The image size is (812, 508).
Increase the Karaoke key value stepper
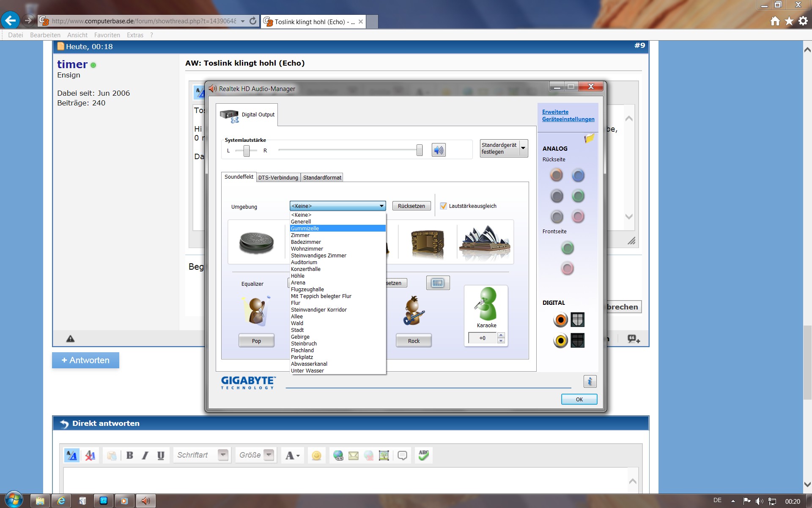tap(501, 335)
